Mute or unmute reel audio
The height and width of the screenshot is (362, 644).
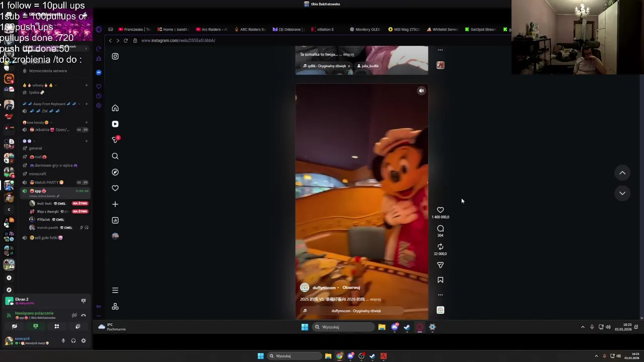pyautogui.click(x=422, y=90)
